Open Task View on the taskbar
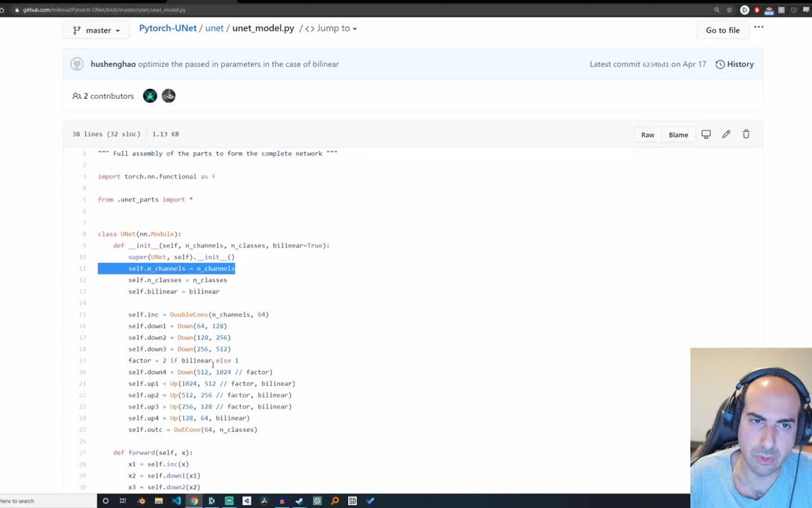812x508 pixels. 123,501
